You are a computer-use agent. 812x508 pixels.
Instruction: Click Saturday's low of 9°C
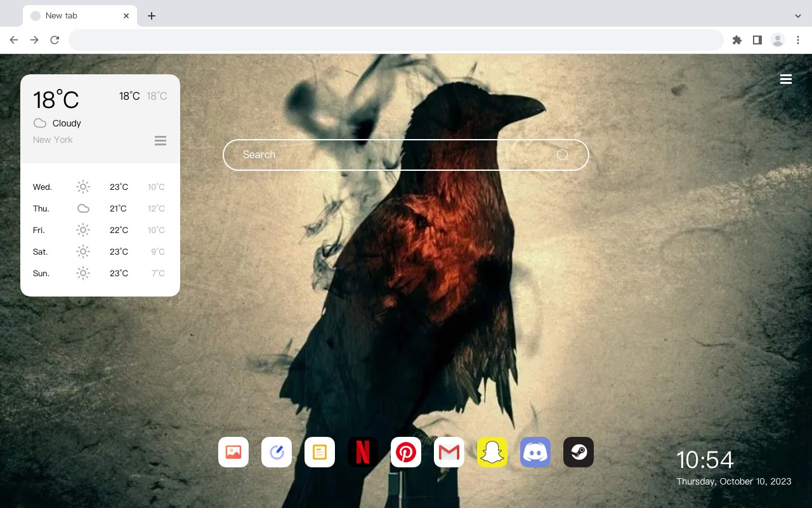point(158,251)
